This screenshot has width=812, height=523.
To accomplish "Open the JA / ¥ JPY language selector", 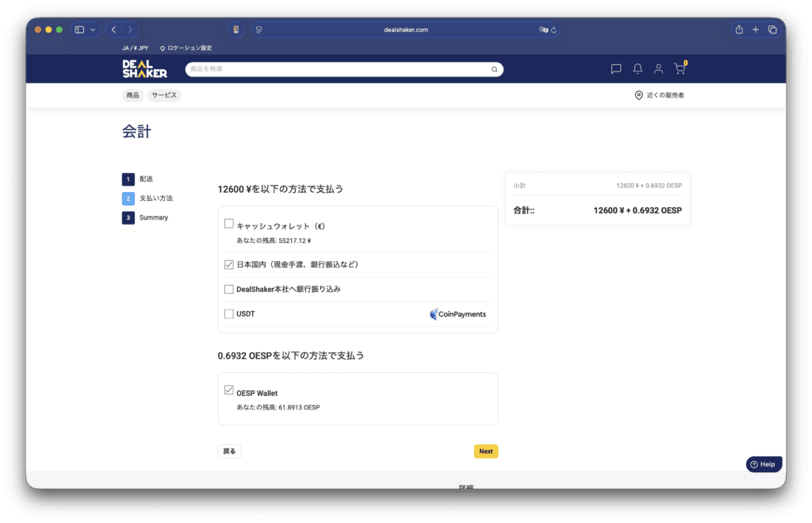I will (135, 48).
